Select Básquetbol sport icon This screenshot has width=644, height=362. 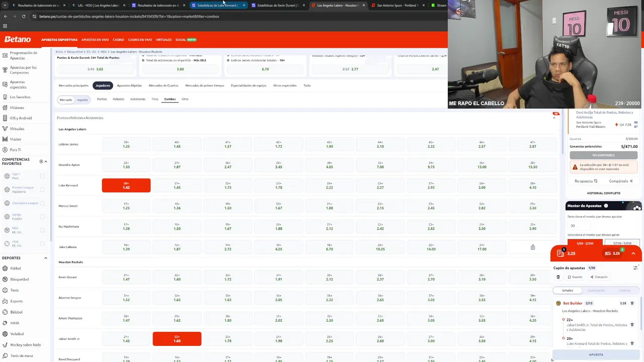click(5, 279)
